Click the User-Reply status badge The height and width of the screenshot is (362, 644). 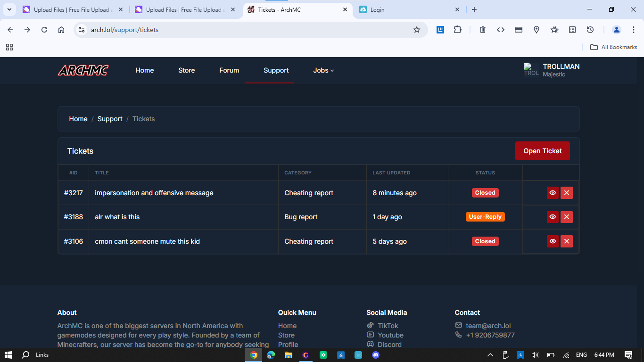pyautogui.click(x=485, y=217)
